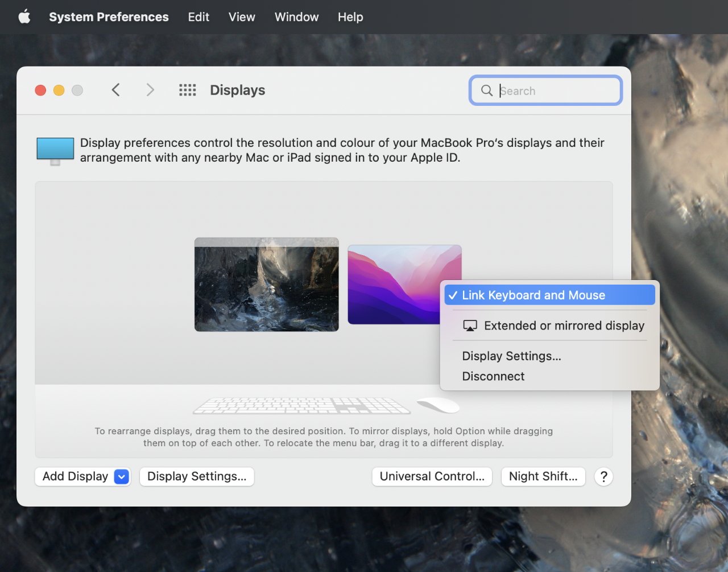Click the keyboard illustration

click(x=301, y=406)
